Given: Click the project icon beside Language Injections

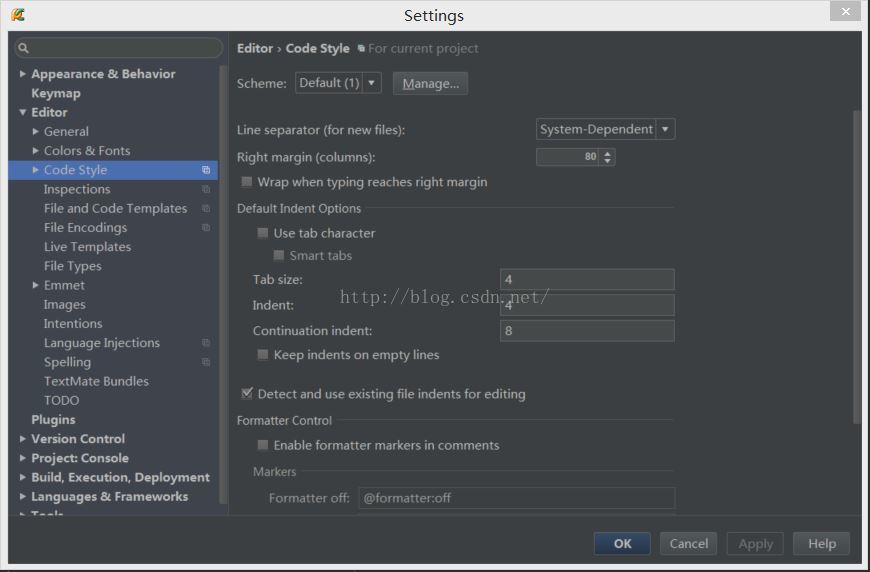Looking at the screenshot, I should point(206,343).
